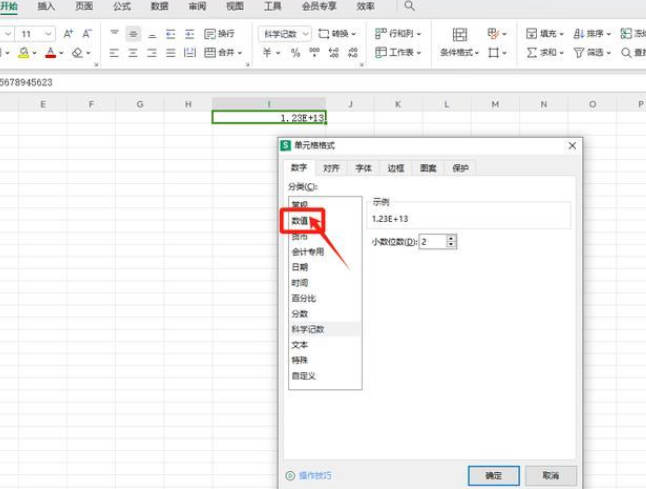646x489 pixels.
Task: Open the 填充 fill dropdown
Action: pyautogui.click(x=545, y=33)
